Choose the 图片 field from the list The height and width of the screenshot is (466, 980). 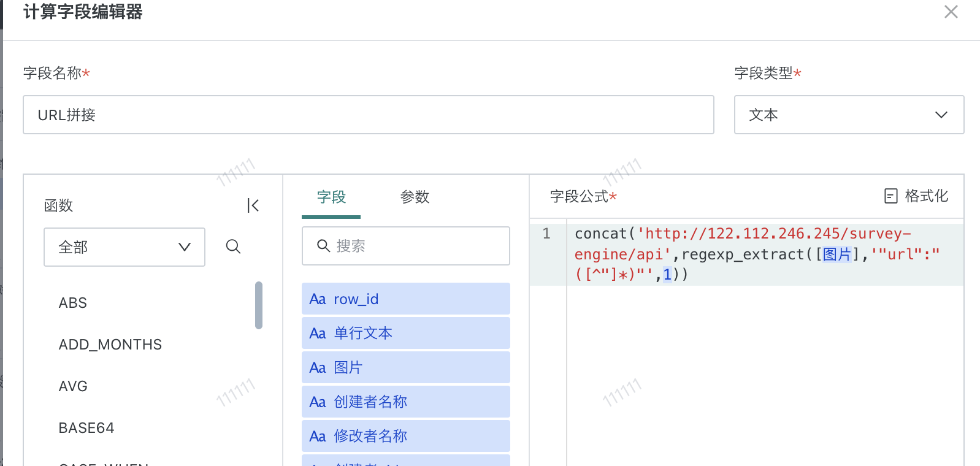coord(405,367)
